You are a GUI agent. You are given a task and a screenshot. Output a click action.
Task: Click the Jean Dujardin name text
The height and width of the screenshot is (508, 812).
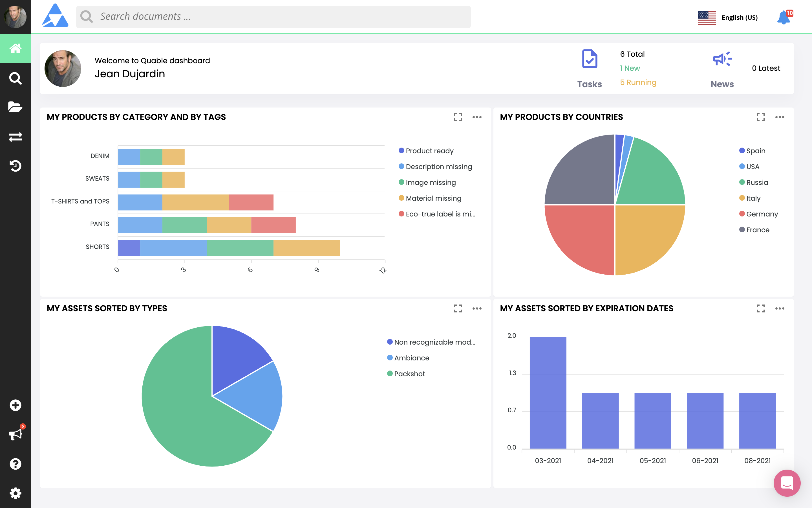tap(130, 74)
